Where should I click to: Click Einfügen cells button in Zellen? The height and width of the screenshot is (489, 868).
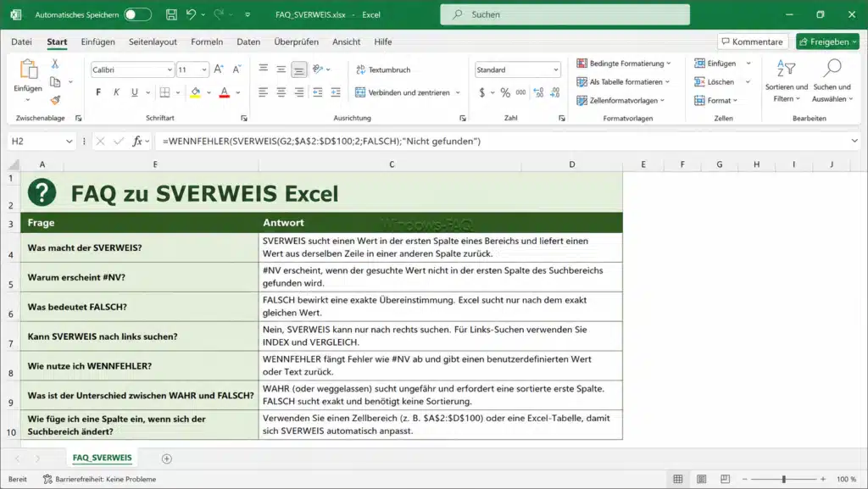[715, 64]
